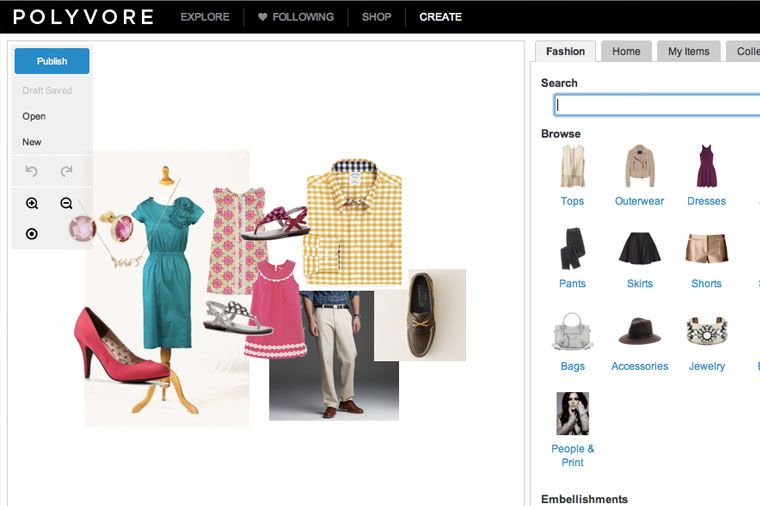Open the Shop menu
The width and height of the screenshot is (760, 506).
[377, 17]
